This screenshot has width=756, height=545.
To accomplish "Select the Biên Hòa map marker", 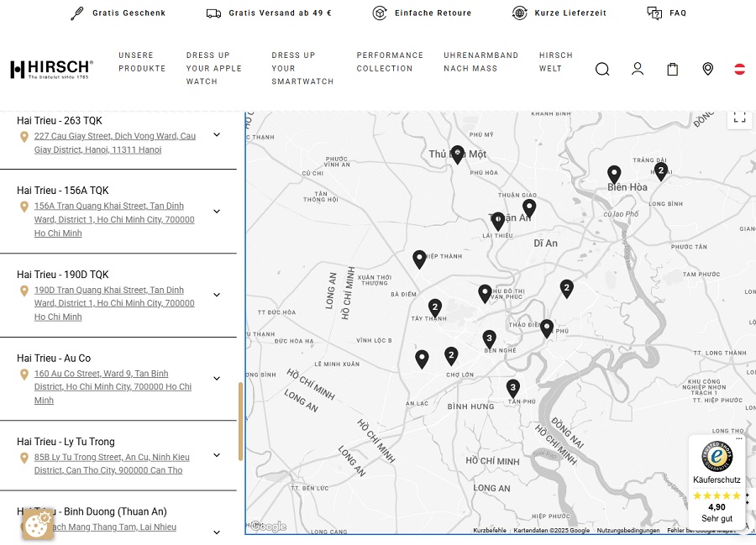I will click(x=614, y=174).
